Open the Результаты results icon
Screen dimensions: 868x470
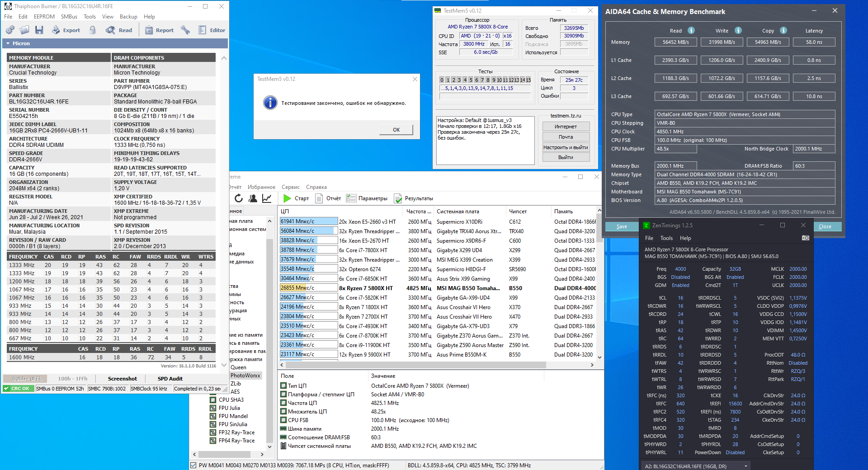click(x=398, y=198)
